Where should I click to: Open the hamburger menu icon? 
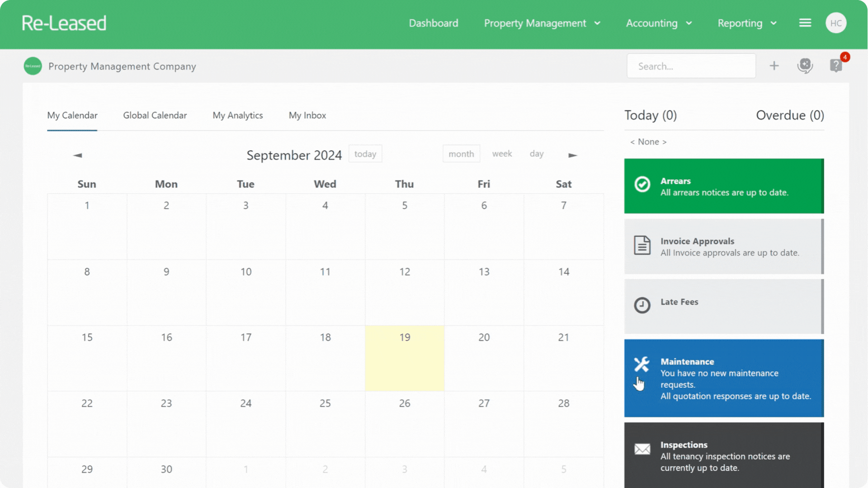(805, 23)
